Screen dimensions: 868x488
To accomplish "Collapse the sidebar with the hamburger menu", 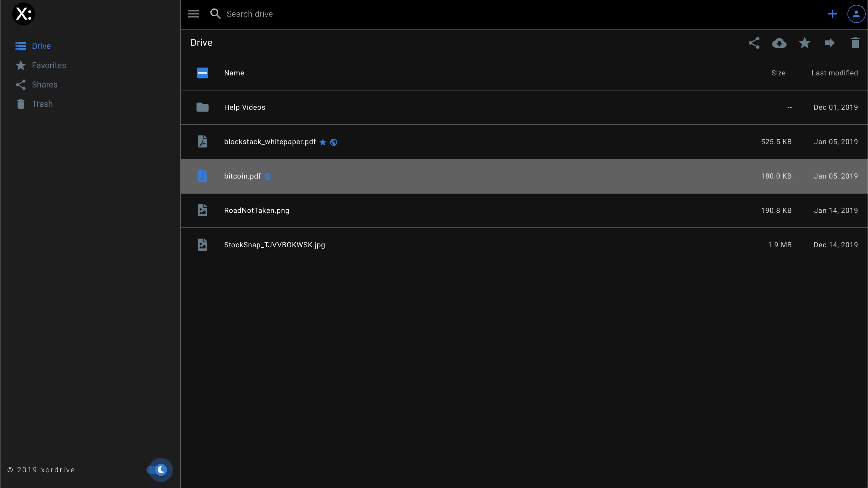I will point(193,14).
